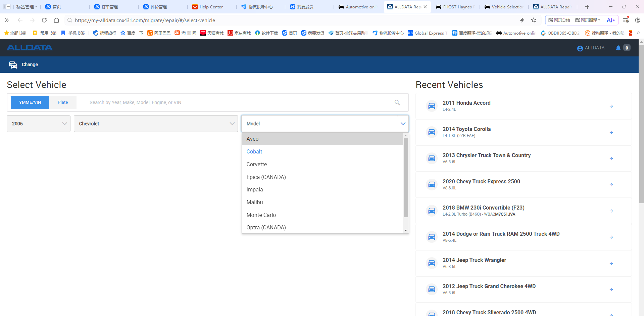Click the model list scrollbar thumb
The height and width of the screenshot is (316, 644).
(x=406, y=178)
